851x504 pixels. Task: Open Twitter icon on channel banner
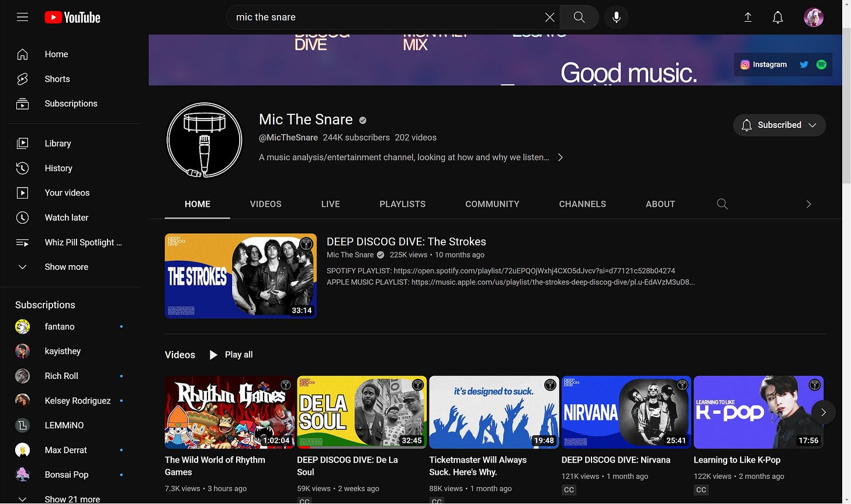804,65
